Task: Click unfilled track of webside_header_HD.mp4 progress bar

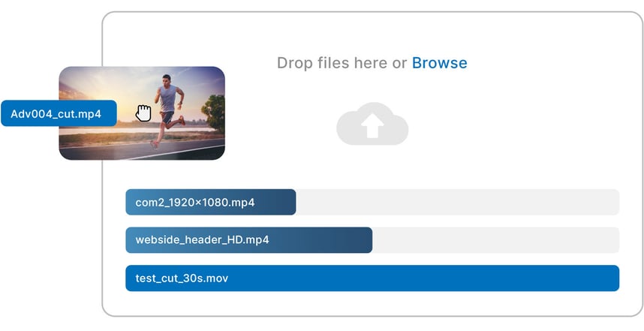Action: [x=495, y=240]
